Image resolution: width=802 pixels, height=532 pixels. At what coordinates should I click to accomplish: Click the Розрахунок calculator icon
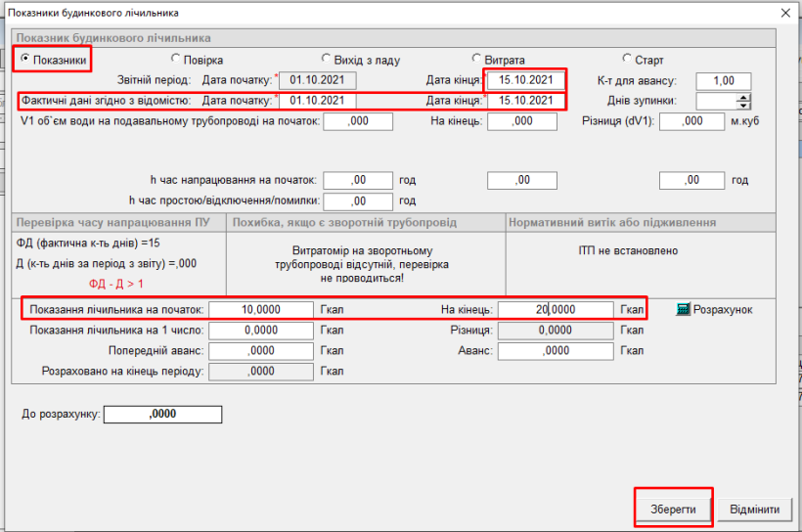point(683,310)
